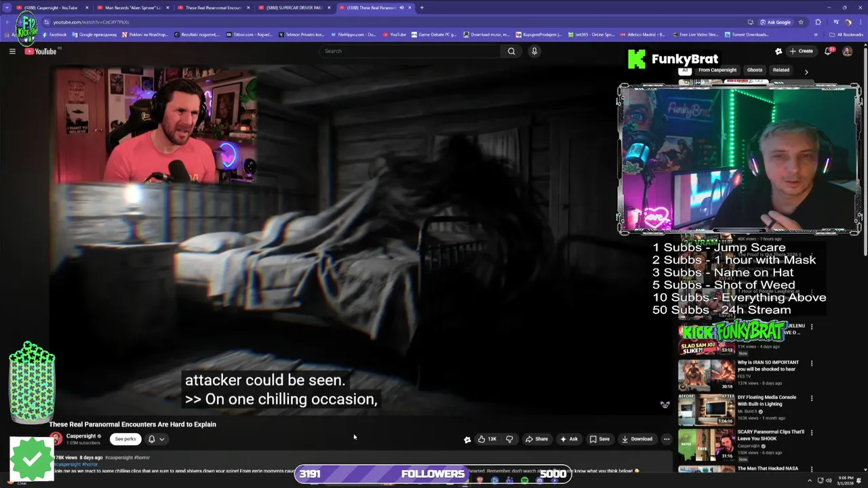
Task: Open options menu for 'Why is IRAN' video
Action: pyautogui.click(x=812, y=363)
